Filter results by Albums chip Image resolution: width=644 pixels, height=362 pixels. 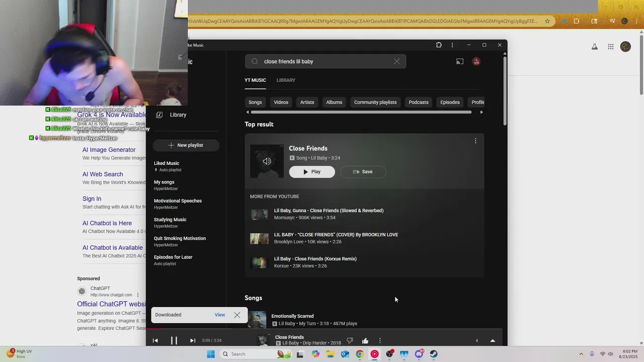pyautogui.click(x=334, y=102)
